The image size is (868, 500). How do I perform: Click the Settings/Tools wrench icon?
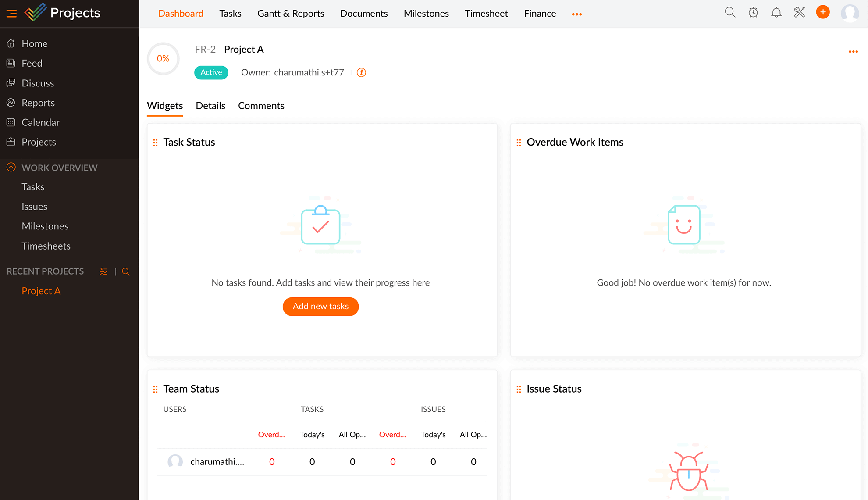[799, 13]
